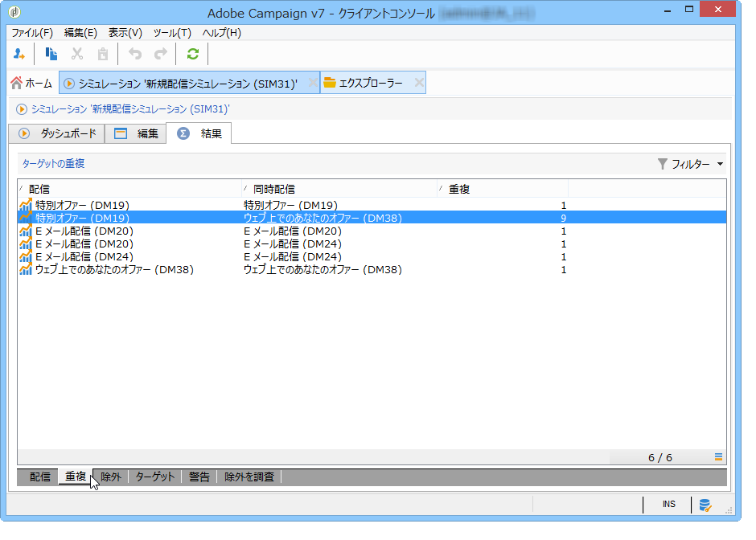Image resolution: width=756 pixels, height=540 pixels.
Task: Click the 6 / 6 record counter
Action: pyautogui.click(x=660, y=457)
